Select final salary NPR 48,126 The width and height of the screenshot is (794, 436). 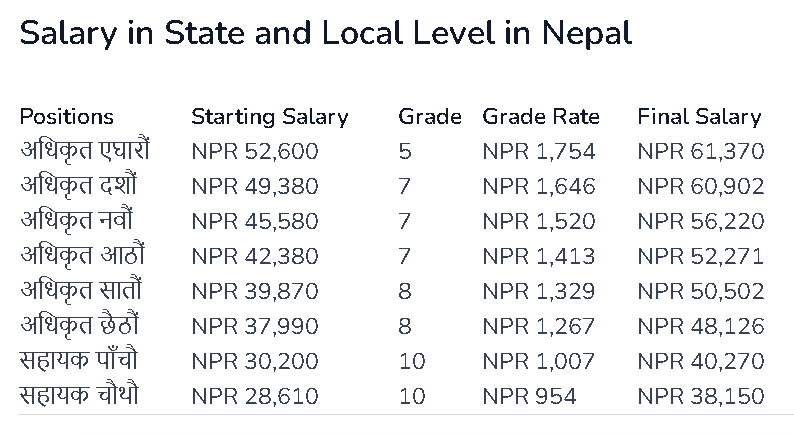[x=700, y=326]
